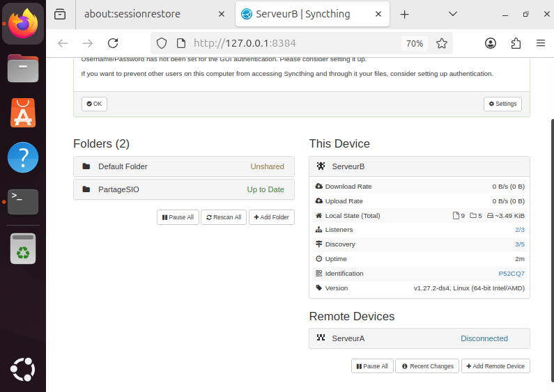The width and height of the screenshot is (554, 392).
Task: Reload the Syncthing page
Action: click(x=113, y=43)
